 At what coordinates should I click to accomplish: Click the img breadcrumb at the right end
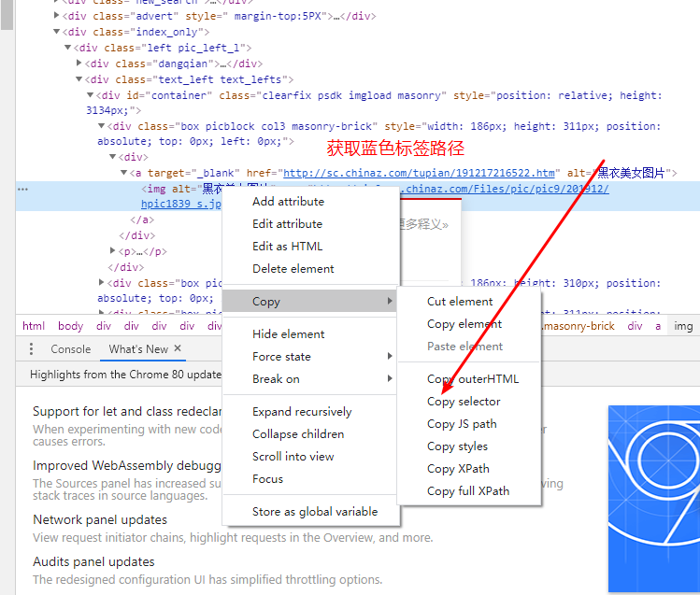tap(683, 326)
